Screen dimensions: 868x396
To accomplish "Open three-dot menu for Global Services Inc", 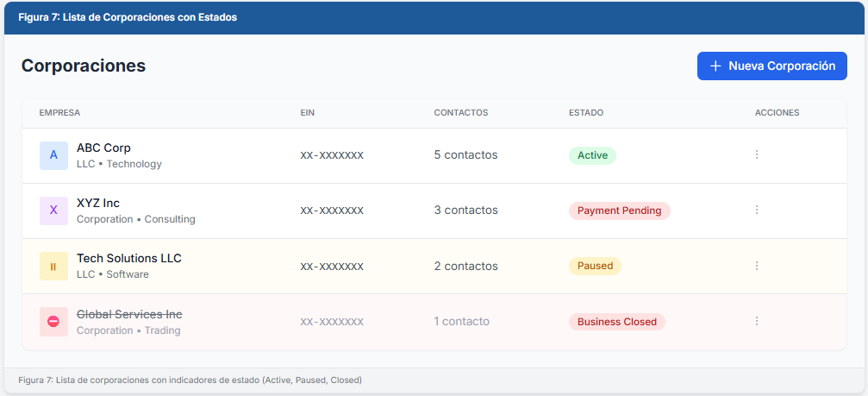I will tap(757, 322).
